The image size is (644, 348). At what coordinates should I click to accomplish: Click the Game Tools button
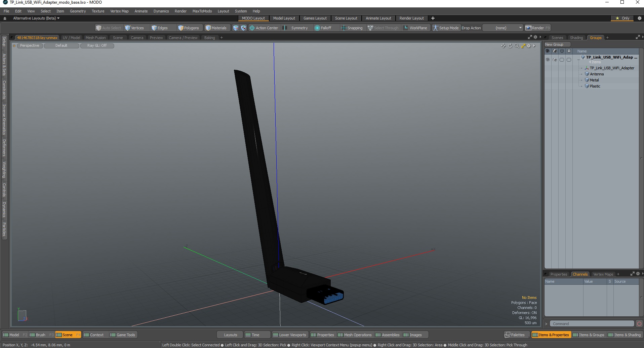pos(123,335)
